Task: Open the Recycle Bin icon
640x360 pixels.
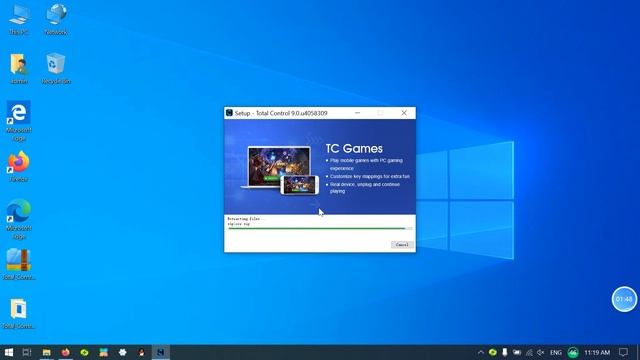Action: pos(56,68)
